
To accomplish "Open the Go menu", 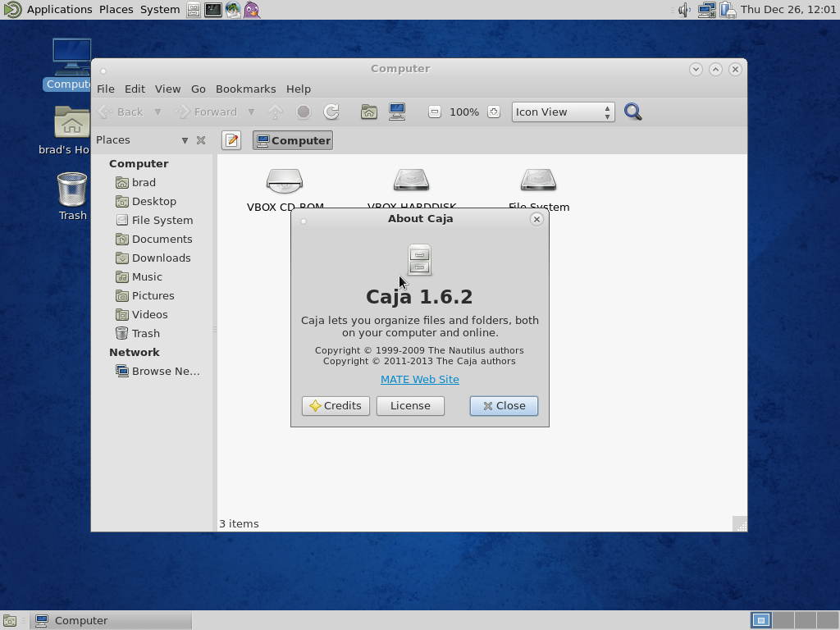I will (x=199, y=89).
